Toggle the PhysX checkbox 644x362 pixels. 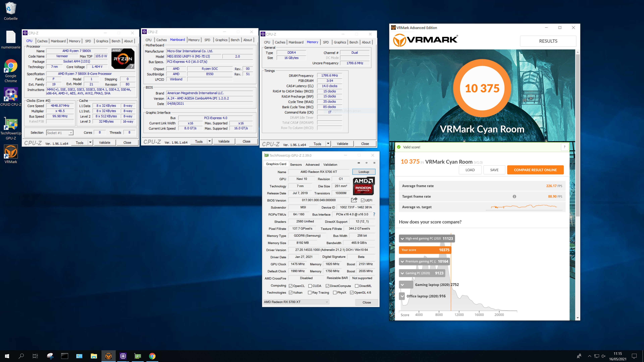pyautogui.click(x=335, y=293)
